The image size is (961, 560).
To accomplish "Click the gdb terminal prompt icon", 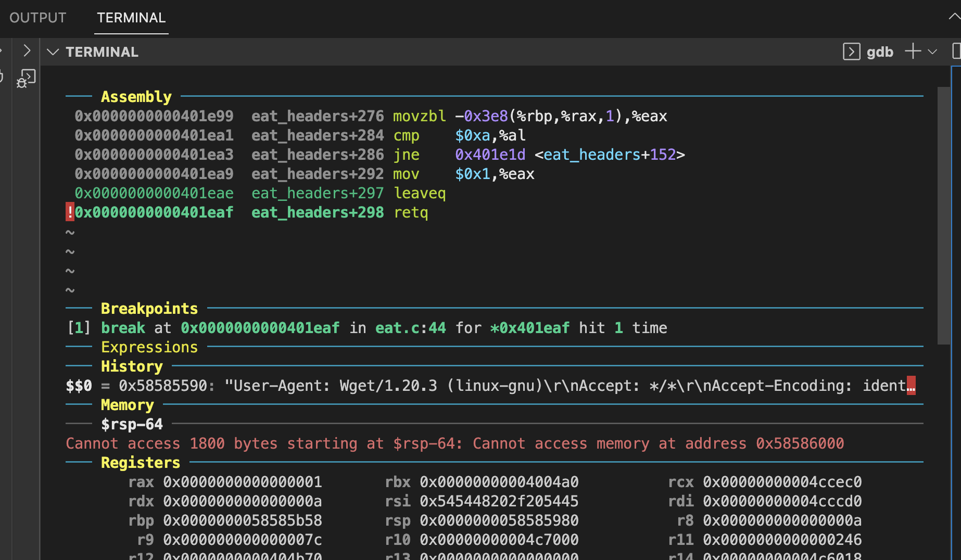I will (x=851, y=52).
